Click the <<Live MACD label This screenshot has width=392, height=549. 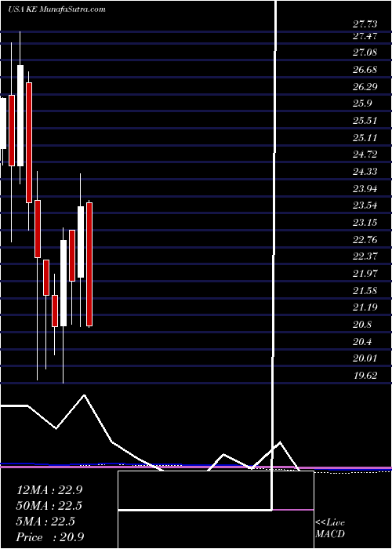point(330,529)
